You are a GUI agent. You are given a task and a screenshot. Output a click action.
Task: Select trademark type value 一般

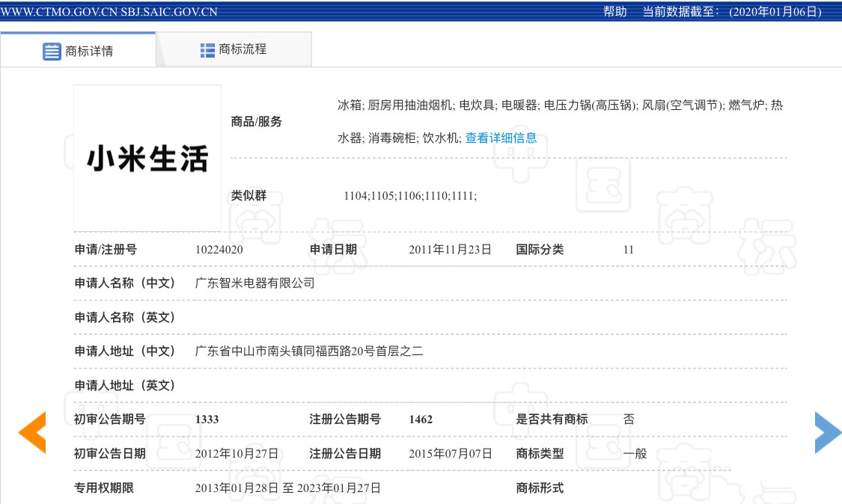[x=635, y=454]
